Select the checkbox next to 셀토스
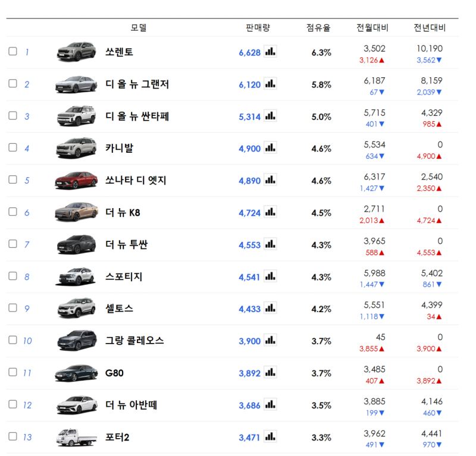 (12, 308)
